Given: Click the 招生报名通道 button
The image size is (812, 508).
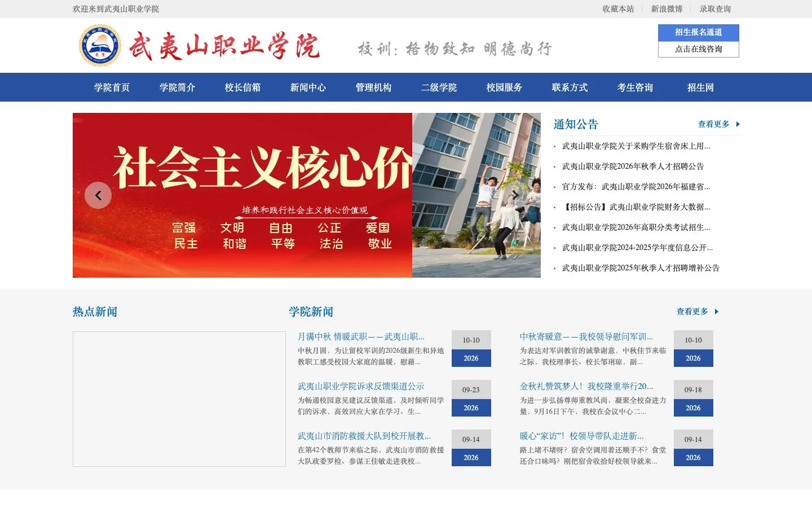Looking at the screenshot, I should coord(699,33).
